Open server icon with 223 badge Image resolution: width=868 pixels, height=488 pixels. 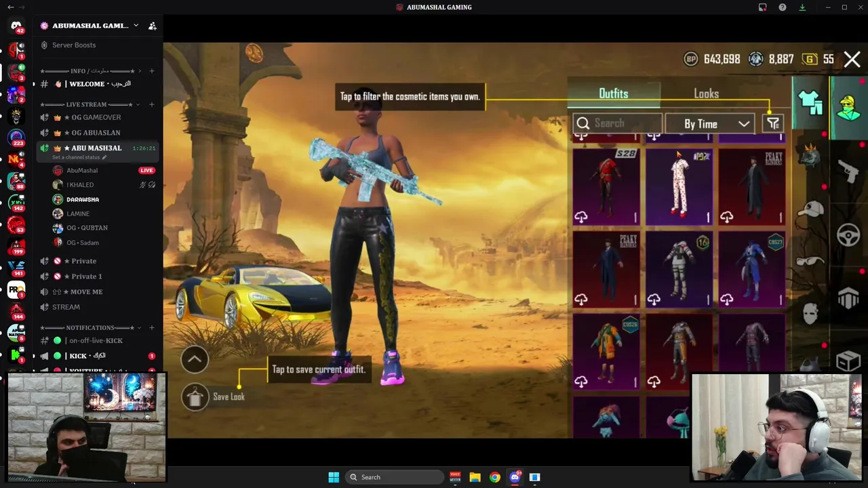click(x=16, y=138)
